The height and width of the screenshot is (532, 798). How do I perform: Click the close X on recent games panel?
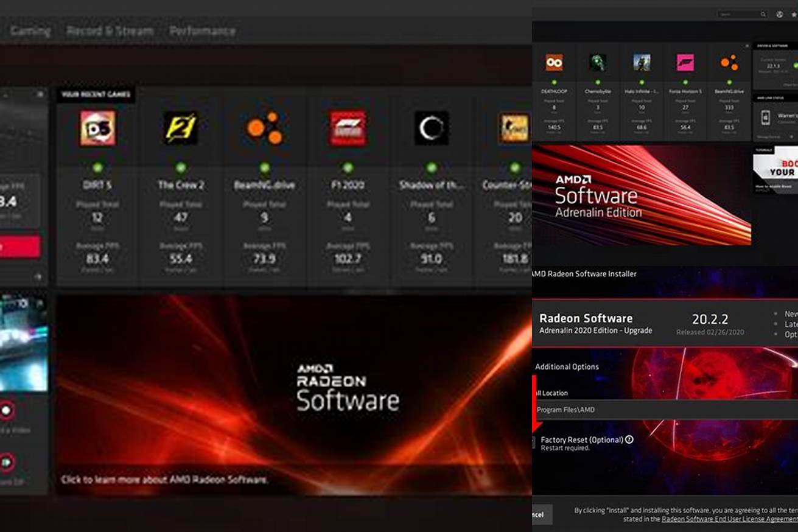click(x=747, y=46)
